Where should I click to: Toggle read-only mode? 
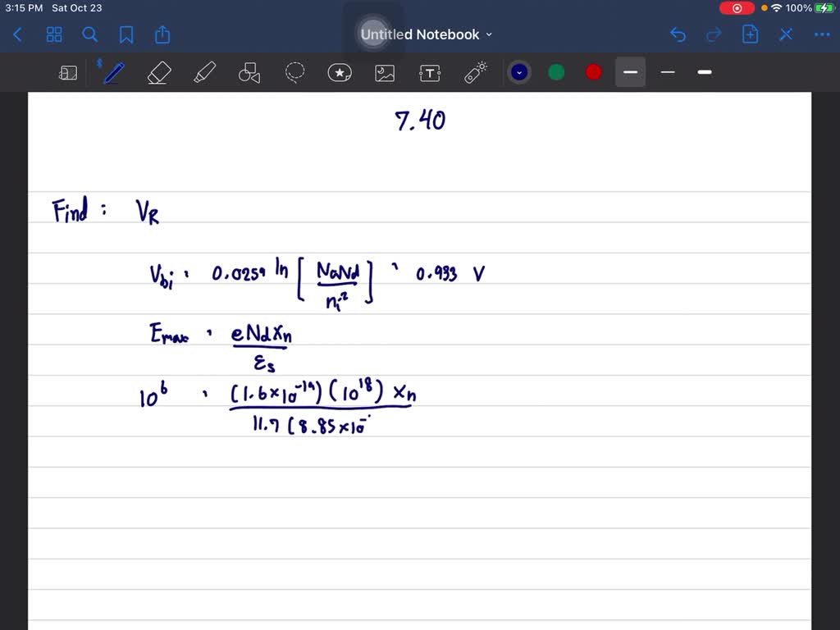click(x=68, y=72)
